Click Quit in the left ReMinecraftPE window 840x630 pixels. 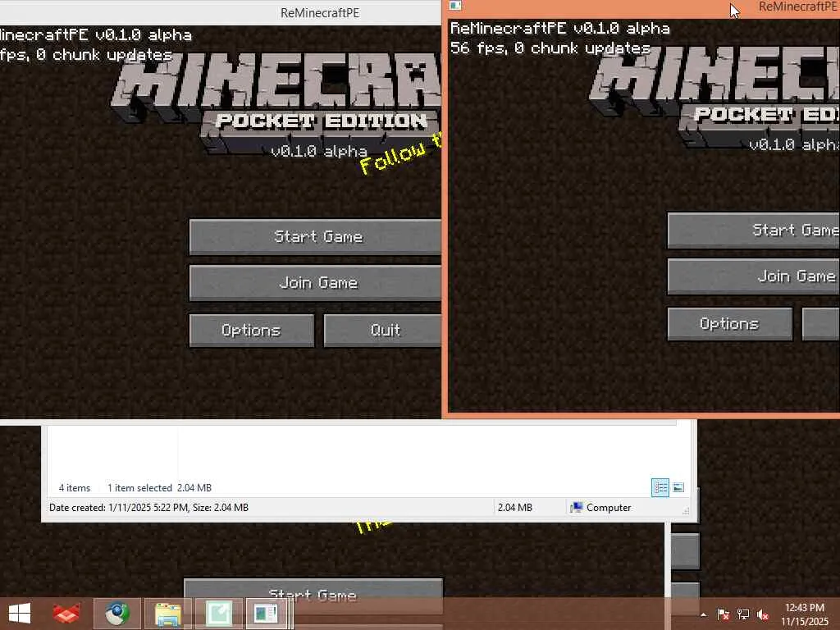(383, 330)
